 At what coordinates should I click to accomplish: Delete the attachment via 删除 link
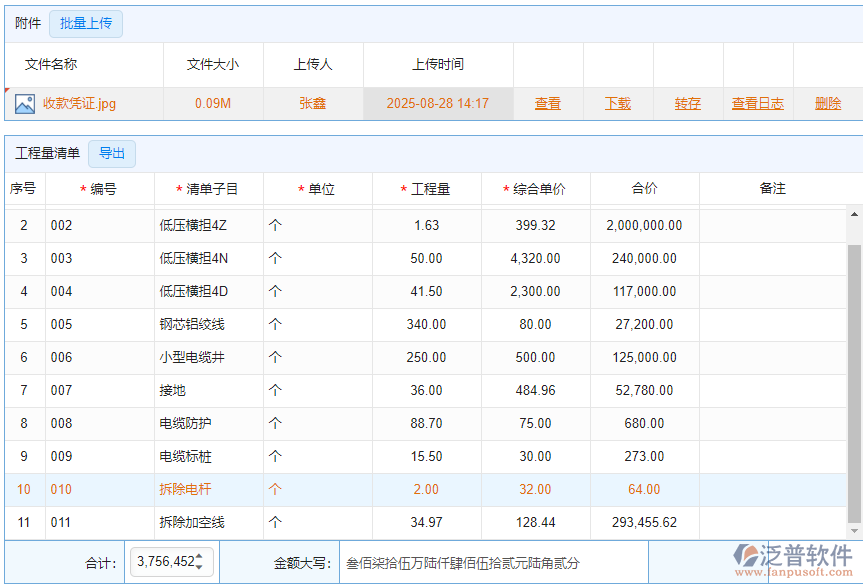[x=831, y=103]
